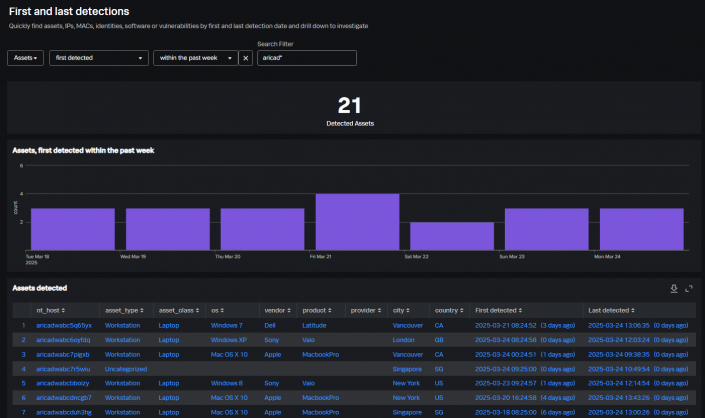This screenshot has width=705, height=418.
Task: Click the 21 Detected Assets count
Action: tap(350, 106)
